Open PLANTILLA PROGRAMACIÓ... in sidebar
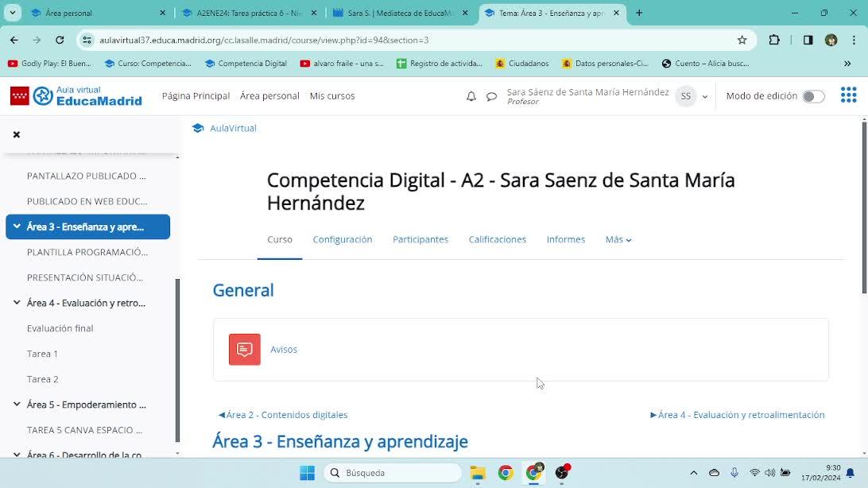Image resolution: width=868 pixels, height=488 pixels. coord(87,252)
